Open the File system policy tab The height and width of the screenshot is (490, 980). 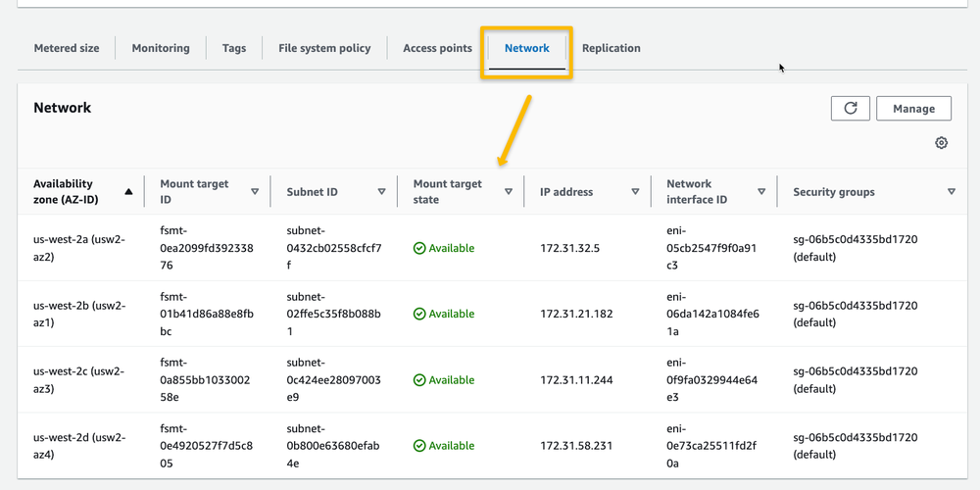pos(324,48)
